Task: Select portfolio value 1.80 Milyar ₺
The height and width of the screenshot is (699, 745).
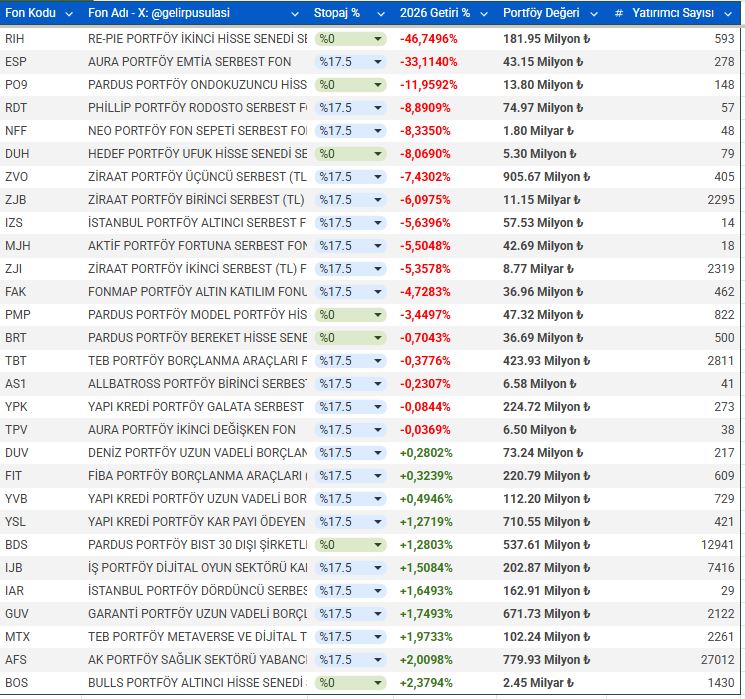Action: (538, 131)
